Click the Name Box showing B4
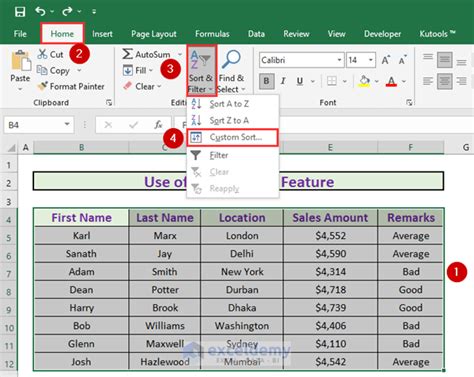 (x=39, y=125)
